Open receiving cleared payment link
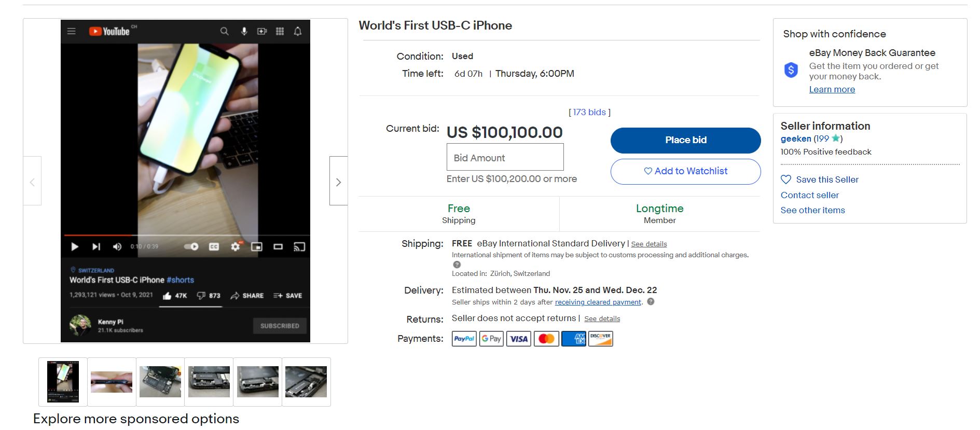 click(x=598, y=302)
